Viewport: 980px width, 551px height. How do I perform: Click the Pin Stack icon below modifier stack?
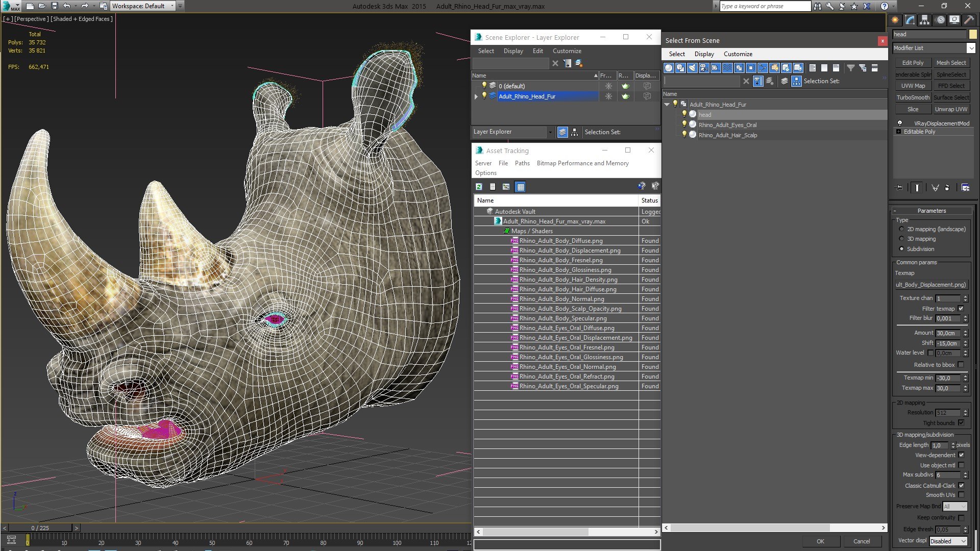tap(899, 187)
